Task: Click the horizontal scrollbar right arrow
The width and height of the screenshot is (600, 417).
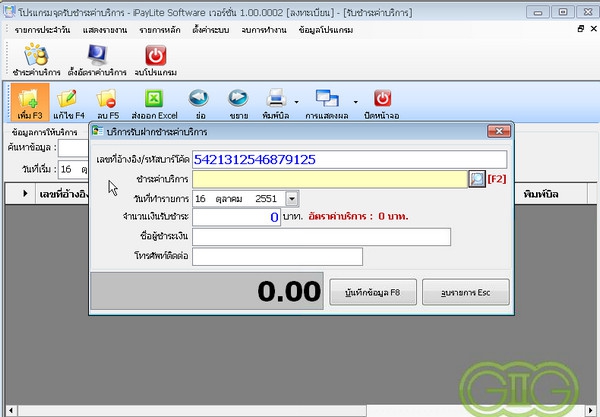Action: (592, 410)
